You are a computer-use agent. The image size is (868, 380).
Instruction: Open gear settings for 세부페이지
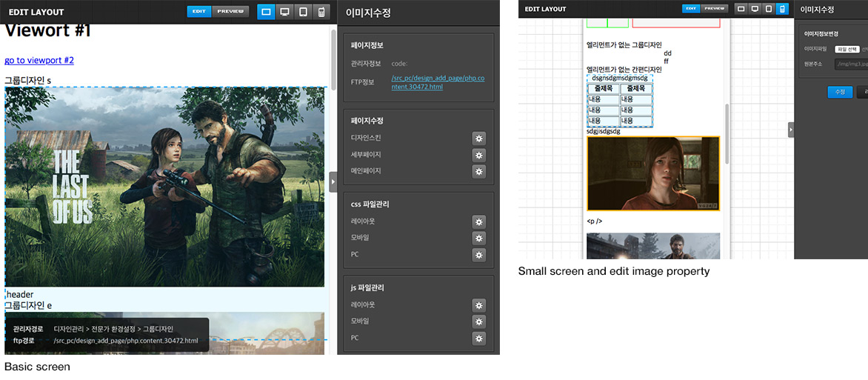coord(479,155)
